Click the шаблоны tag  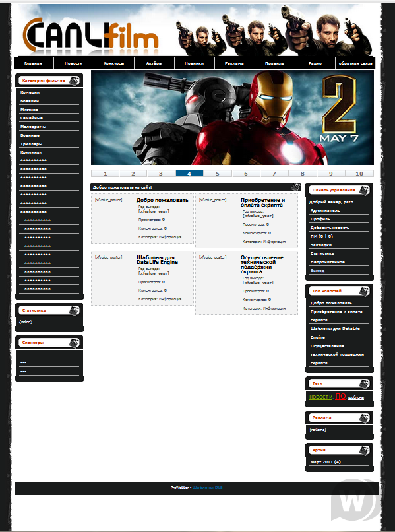tap(356, 397)
